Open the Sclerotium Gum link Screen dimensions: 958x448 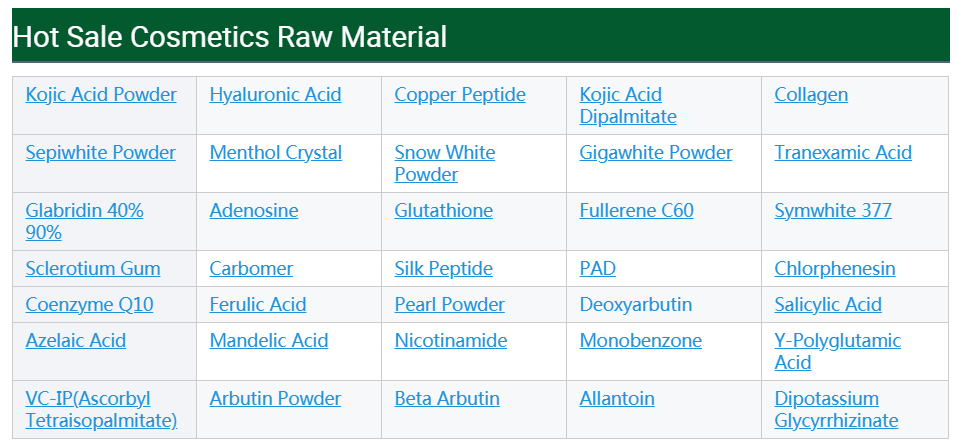point(92,269)
